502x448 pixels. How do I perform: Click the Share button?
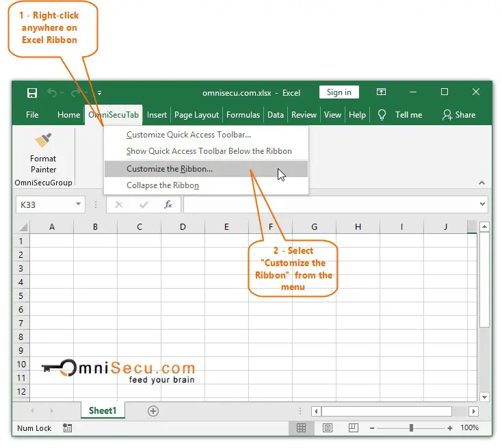458,115
